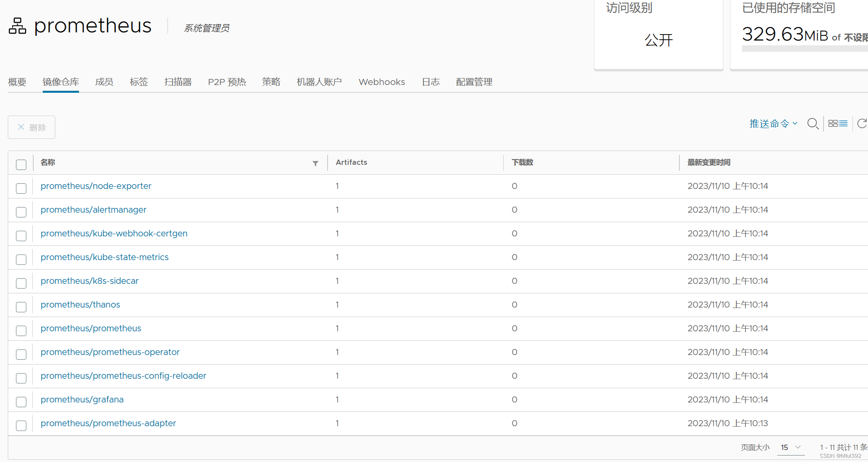This screenshot has height=462, width=868.
Task: Click the delete (X) icon in 删除 button
Action: 21,127
